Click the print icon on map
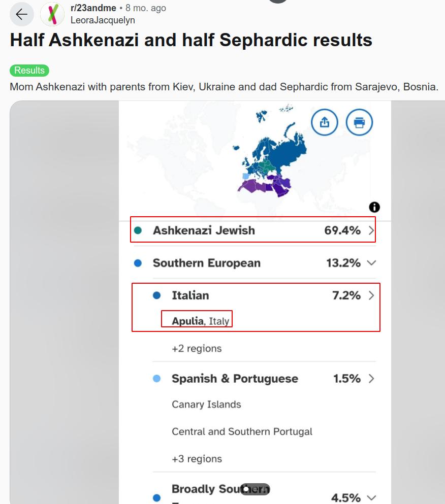The image size is (445, 504). (x=359, y=122)
